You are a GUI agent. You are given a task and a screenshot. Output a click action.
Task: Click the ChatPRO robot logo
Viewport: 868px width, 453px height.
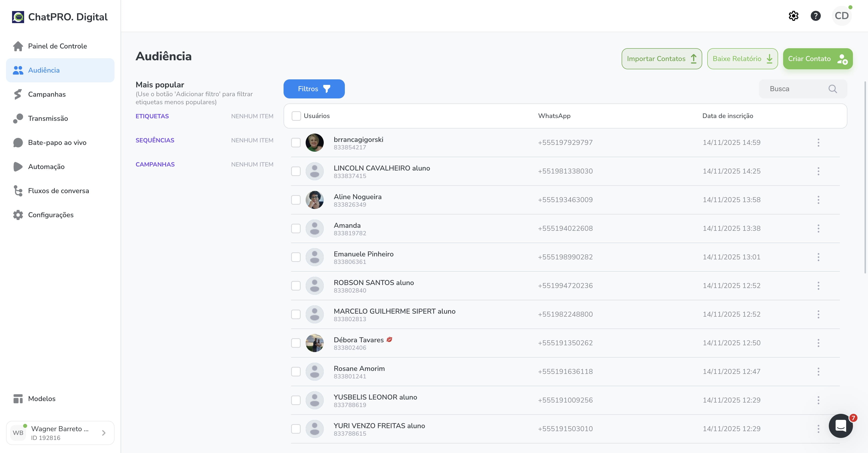[18, 17]
